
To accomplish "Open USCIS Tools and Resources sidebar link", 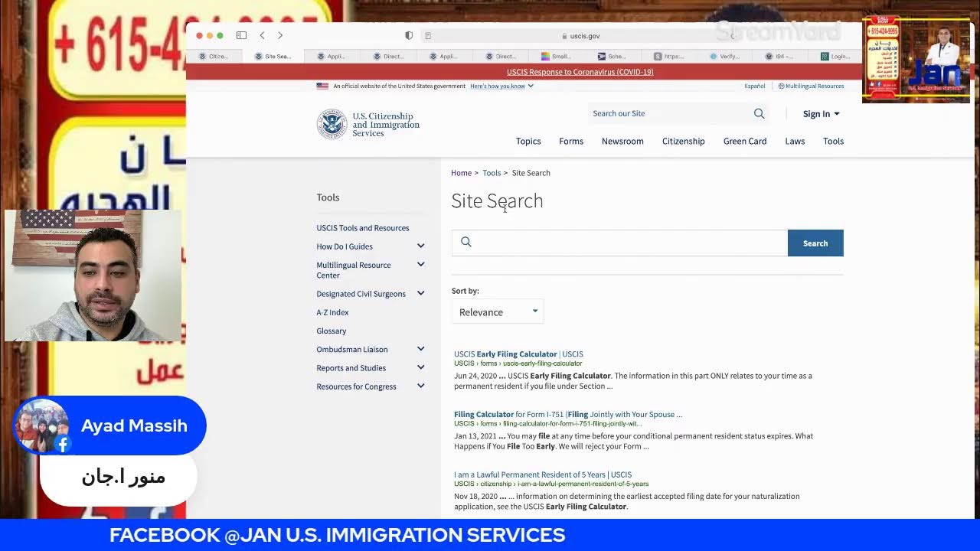I will (363, 228).
